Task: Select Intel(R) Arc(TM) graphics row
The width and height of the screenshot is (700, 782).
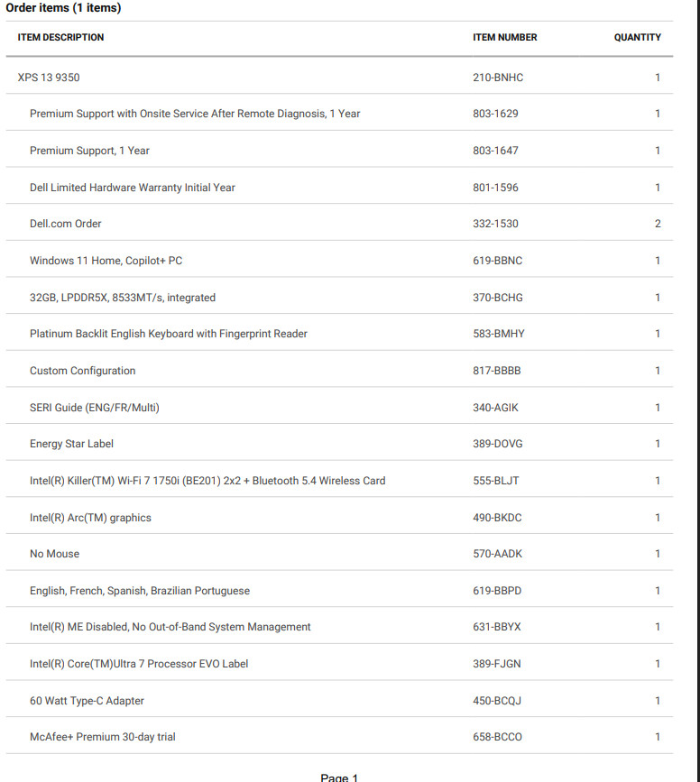Action: point(339,518)
